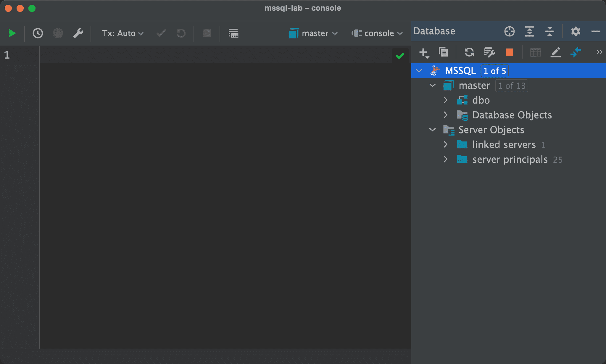This screenshot has height=364, width=606.
Task: Click the green inspection checkmark in editor
Action: coord(400,56)
